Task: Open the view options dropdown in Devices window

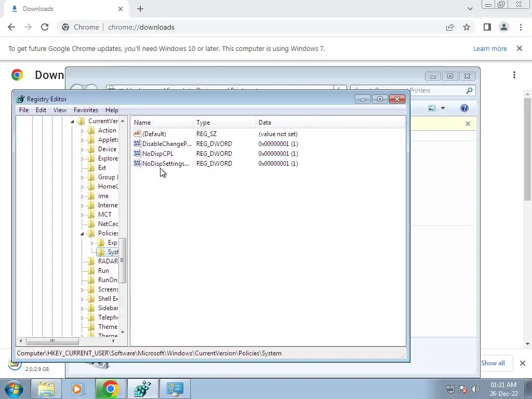Action: tap(443, 108)
